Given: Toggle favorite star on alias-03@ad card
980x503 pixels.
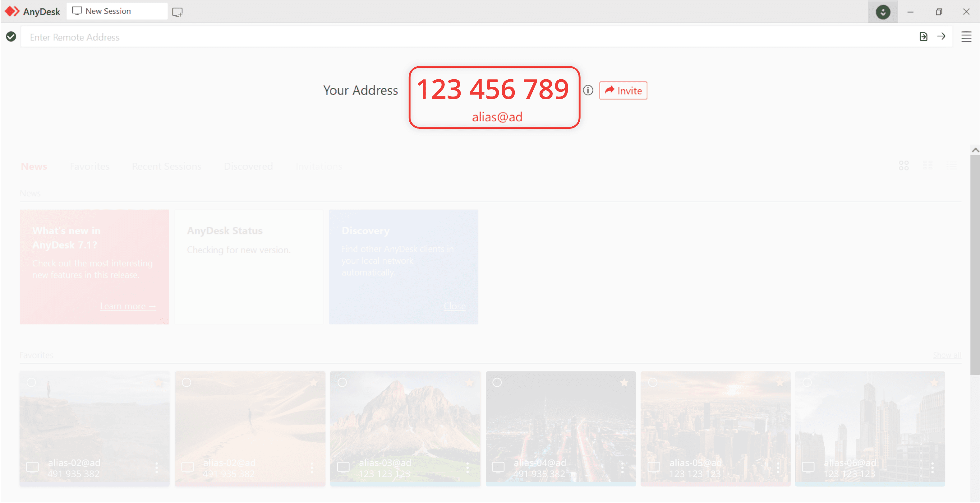Looking at the screenshot, I should click(x=469, y=383).
